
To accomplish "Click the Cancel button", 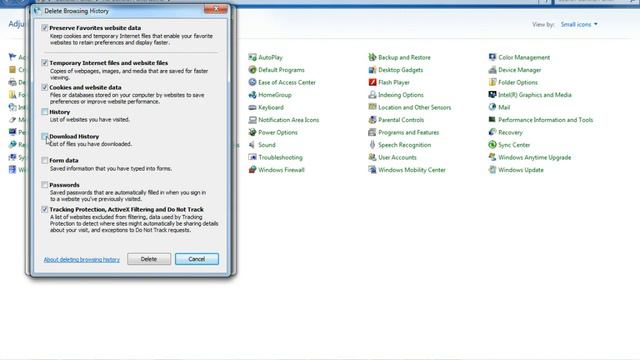I will tap(197, 259).
